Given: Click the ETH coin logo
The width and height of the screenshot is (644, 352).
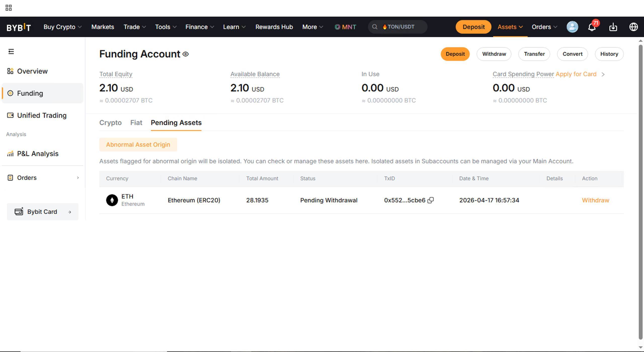Looking at the screenshot, I should [x=112, y=200].
